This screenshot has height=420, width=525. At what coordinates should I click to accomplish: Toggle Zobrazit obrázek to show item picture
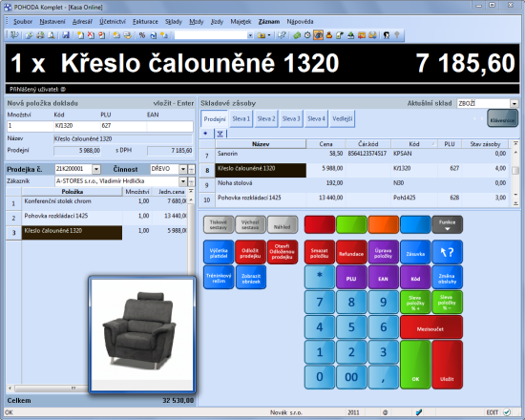pyautogui.click(x=251, y=278)
